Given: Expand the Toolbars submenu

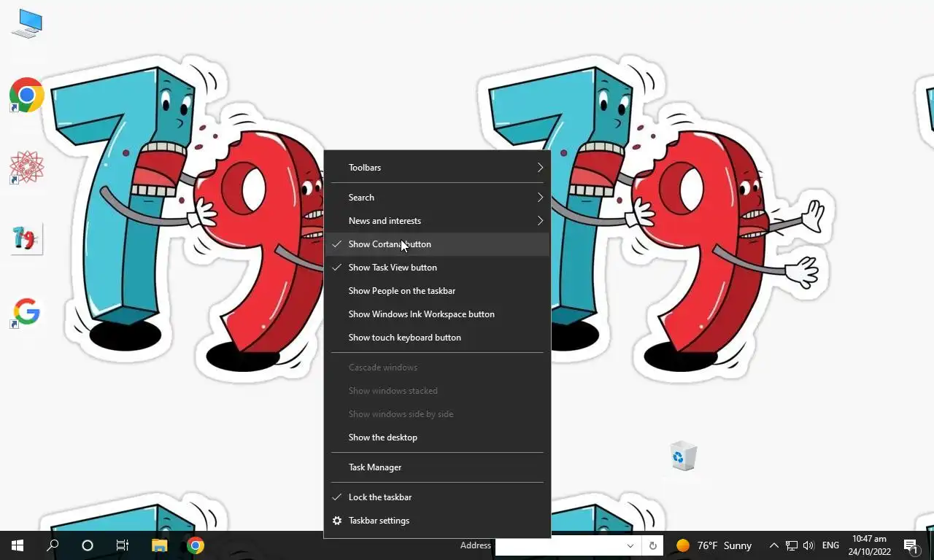Looking at the screenshot, I should [x=437, y=168].
